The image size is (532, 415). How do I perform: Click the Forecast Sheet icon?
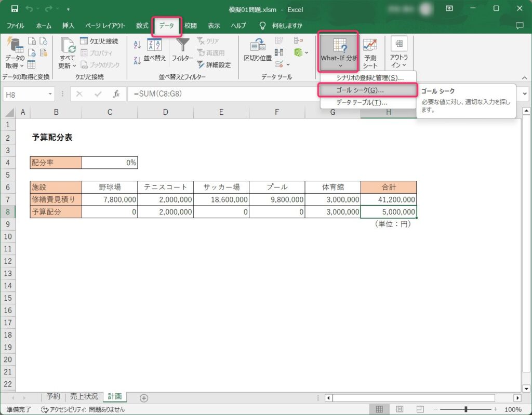point(370,53)
